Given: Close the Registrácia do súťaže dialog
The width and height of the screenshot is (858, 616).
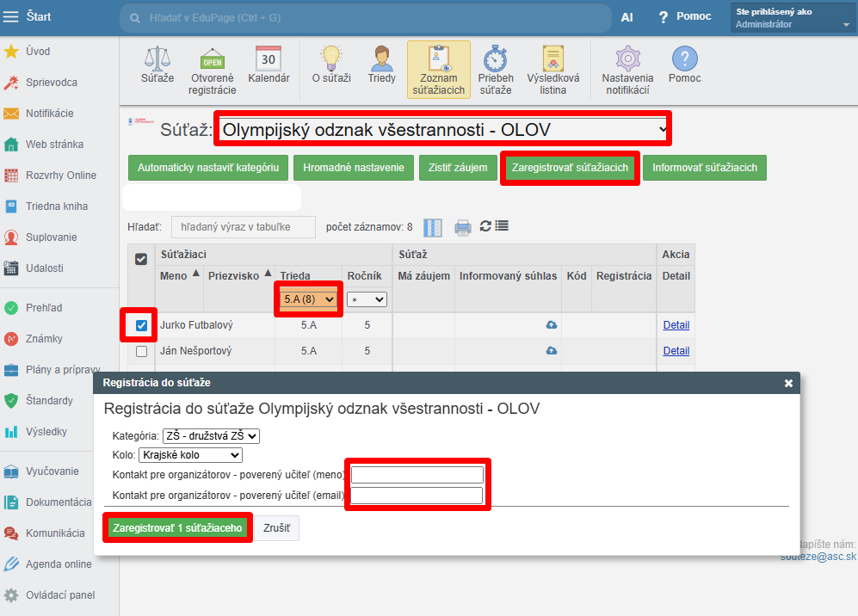Looking at the screenshot, I should [788, 383].
